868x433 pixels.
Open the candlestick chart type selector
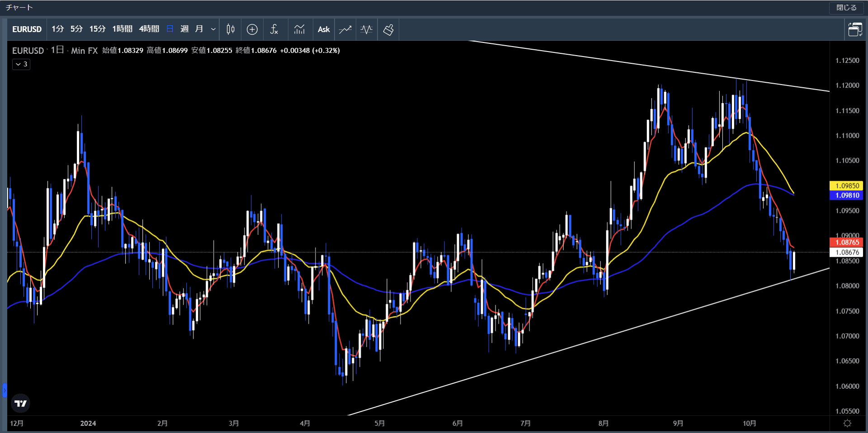(x=231, y=29)
